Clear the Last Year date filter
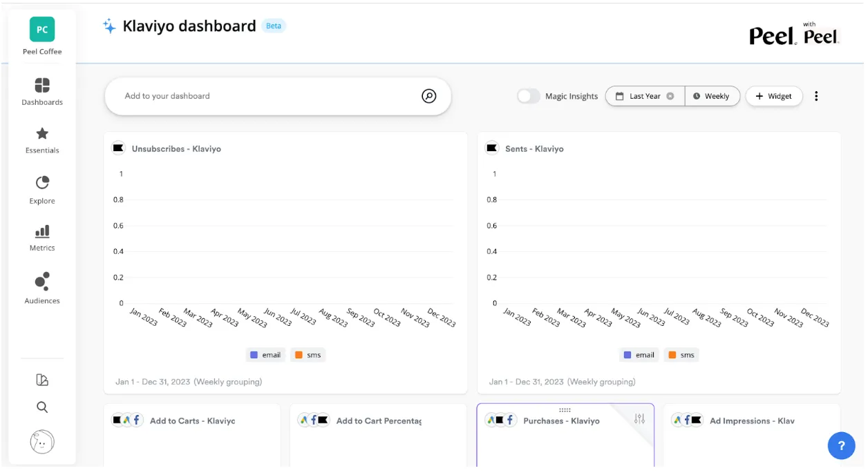Viewport: 868px width, 475px height. (x=670, y=96)
